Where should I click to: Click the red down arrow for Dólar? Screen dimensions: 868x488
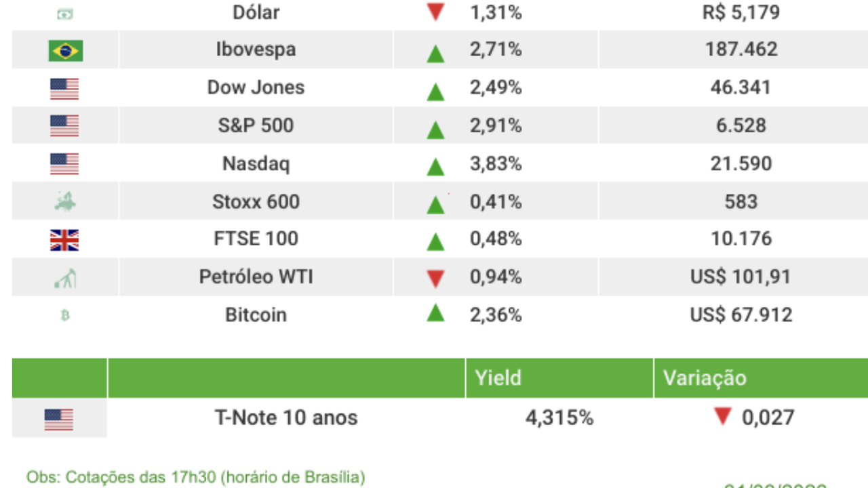[435, 13]
